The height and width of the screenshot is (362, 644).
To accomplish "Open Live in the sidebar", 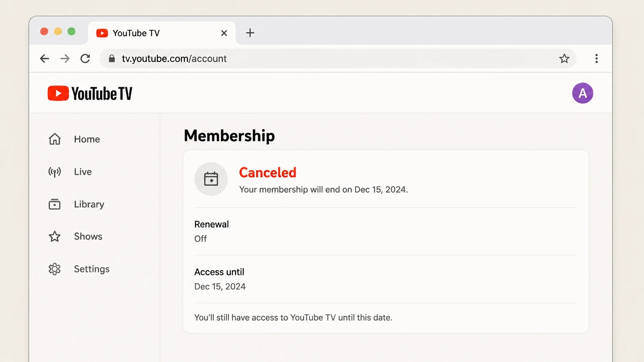I will pyautogui.click(x=83, y=172).
